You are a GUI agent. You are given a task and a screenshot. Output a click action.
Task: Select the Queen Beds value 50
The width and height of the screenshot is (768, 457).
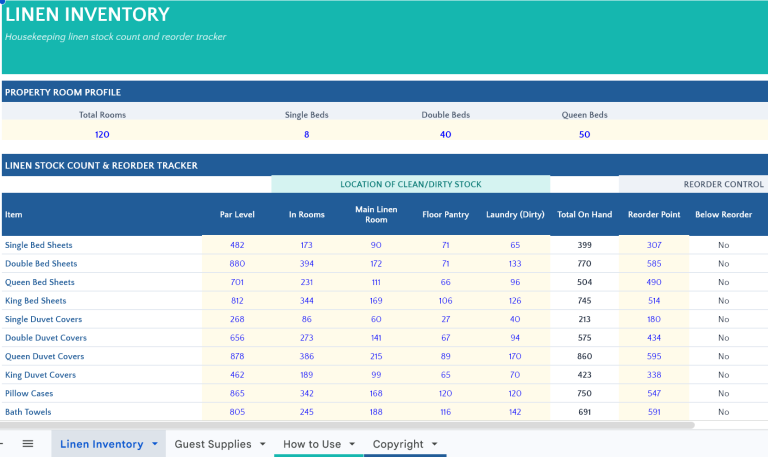584,134
